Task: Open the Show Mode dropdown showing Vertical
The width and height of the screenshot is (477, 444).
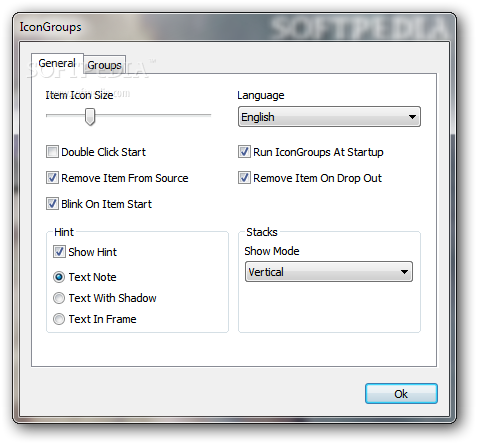Action: [x=329, y=272]
